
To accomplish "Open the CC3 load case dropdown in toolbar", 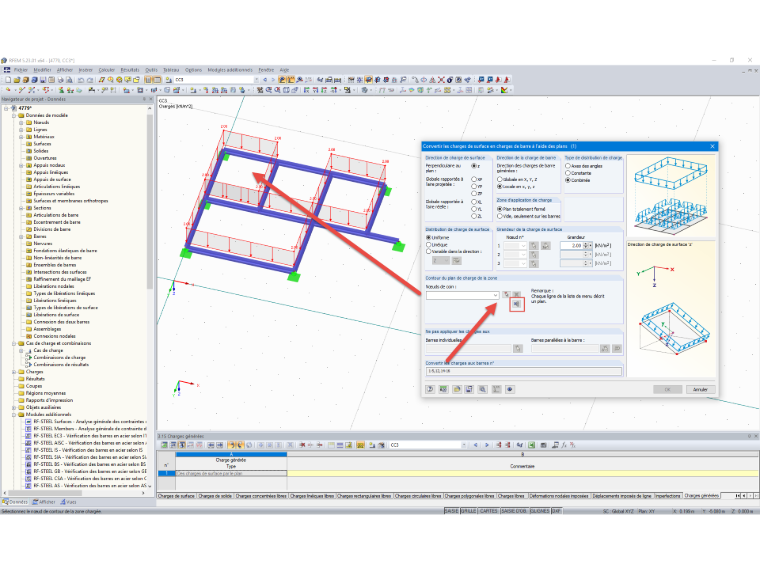I will pyautogui.click(x=256, y=79).
